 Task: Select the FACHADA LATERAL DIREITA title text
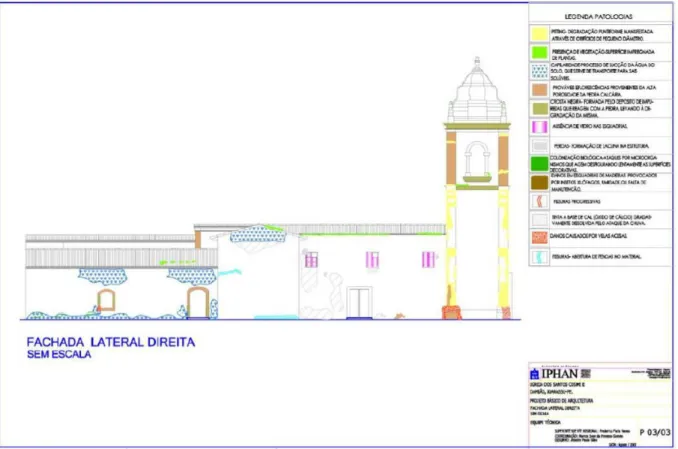111,342
